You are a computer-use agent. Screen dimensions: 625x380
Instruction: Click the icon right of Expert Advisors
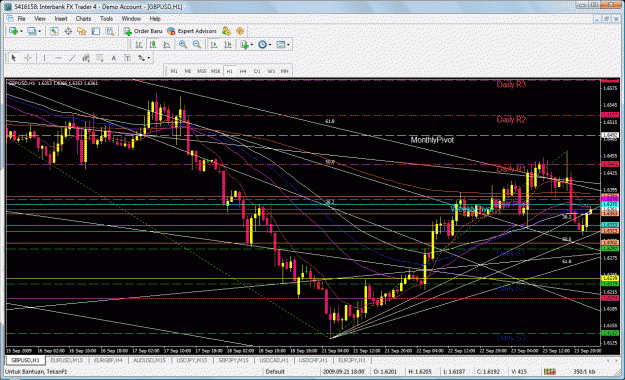click(226, 31)
